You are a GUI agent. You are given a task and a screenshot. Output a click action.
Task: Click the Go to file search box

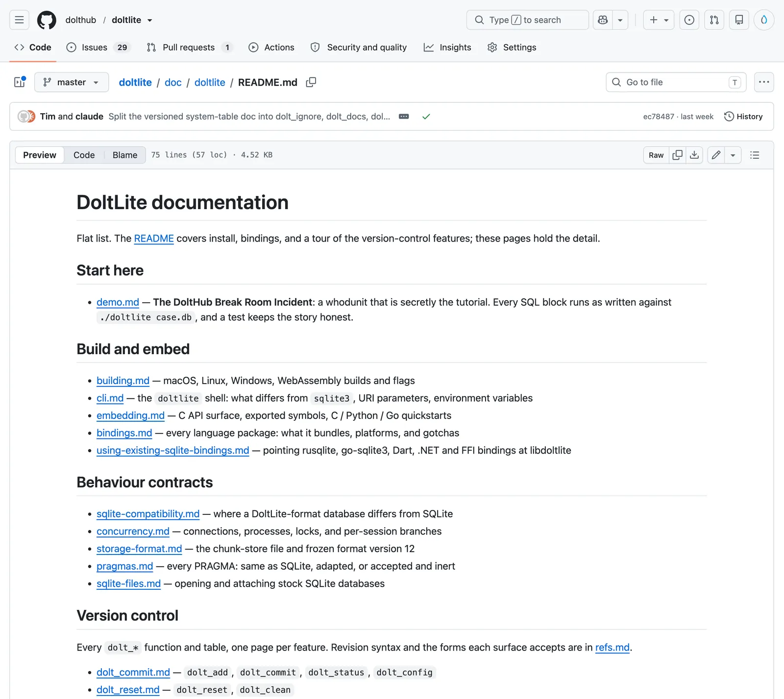click(676, 82)
